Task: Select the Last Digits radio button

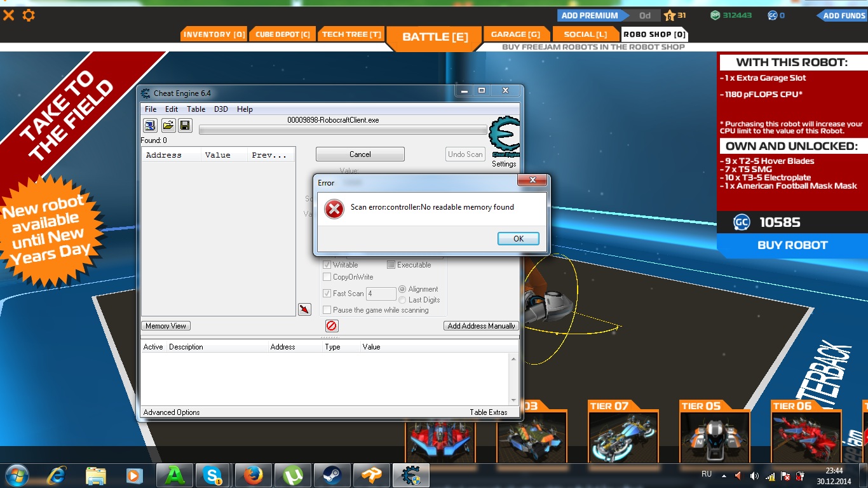Action: click(402, 300)
